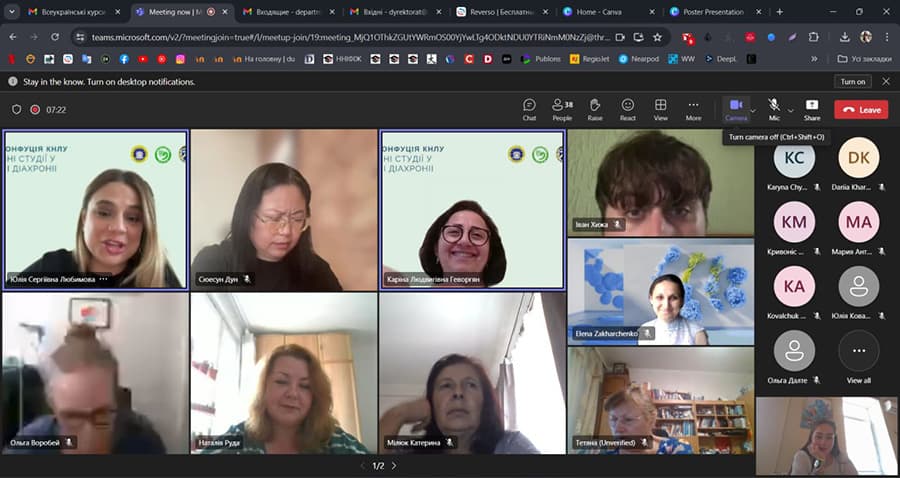
Task: Open the DeepL bookmark
Action: pos(720,59)
